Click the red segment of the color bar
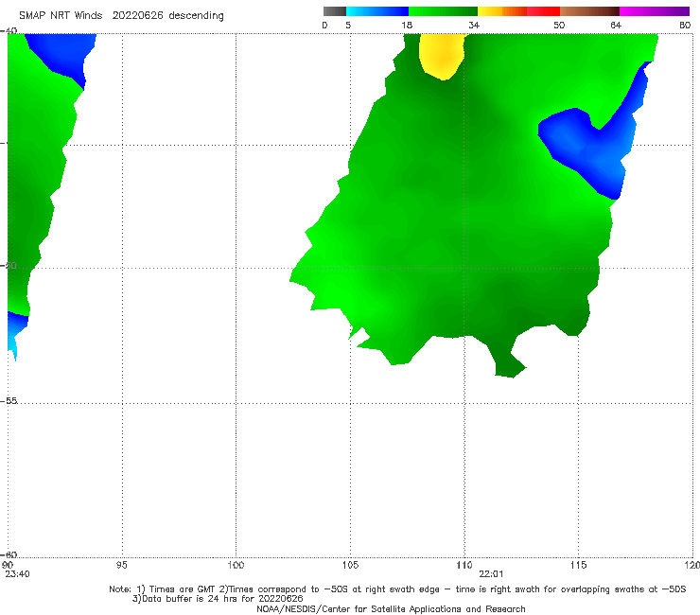Screen dimensions: 700x615 (x=543, y=11)
